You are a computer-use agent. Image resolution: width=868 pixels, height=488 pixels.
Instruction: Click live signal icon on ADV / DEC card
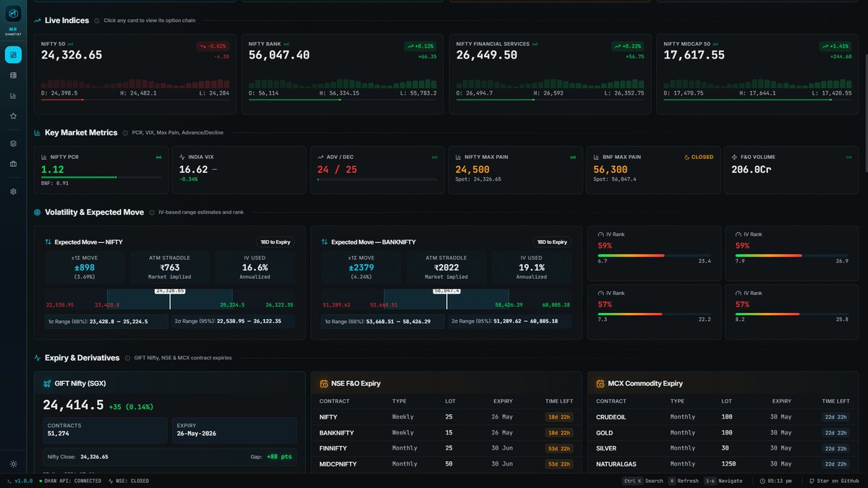pyautogui.click(x=435, y=157)
